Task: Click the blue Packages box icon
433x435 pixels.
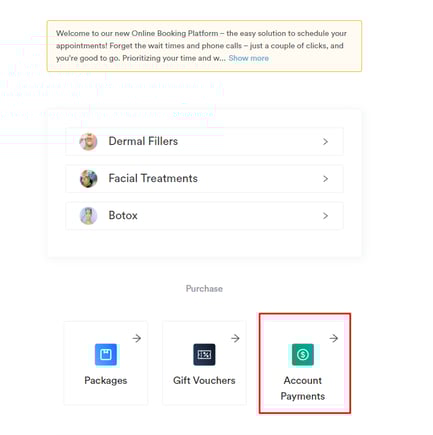Action: (x=106, y=354)
